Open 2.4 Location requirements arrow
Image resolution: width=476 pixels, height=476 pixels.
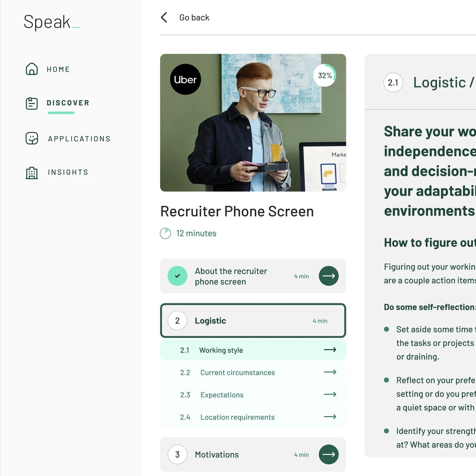tap(330, 417)
